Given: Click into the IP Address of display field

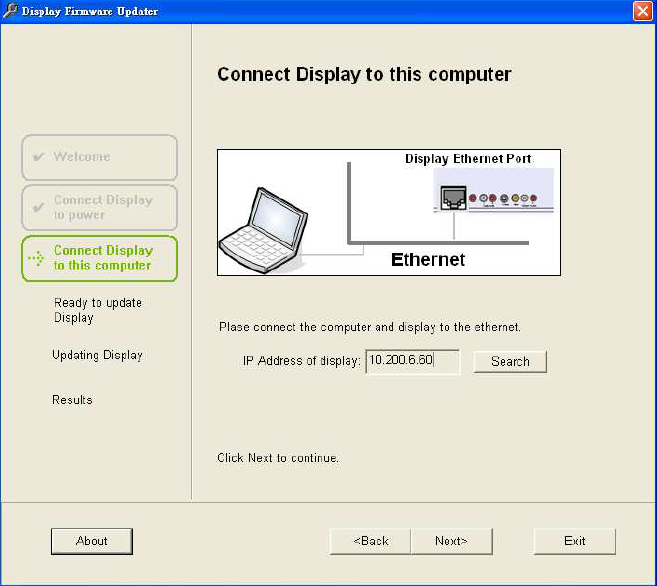Looking at the screenshot, I should tap(412, 361).
